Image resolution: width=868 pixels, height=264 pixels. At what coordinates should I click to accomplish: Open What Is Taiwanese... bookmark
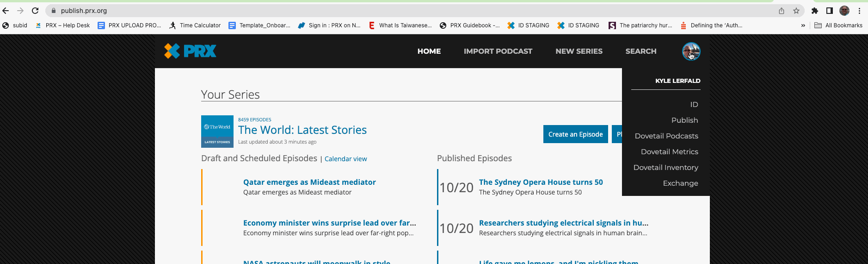point(400,25)
